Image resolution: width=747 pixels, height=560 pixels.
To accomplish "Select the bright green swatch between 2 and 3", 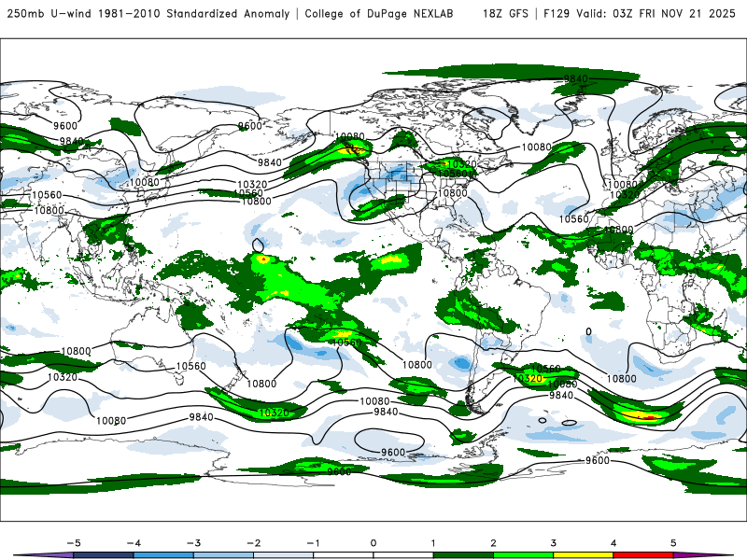I will click(524, 555).
